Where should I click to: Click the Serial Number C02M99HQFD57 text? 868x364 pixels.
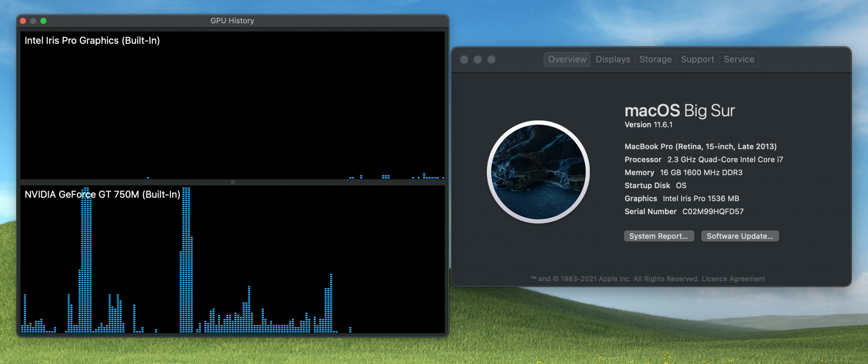[684, 212]
